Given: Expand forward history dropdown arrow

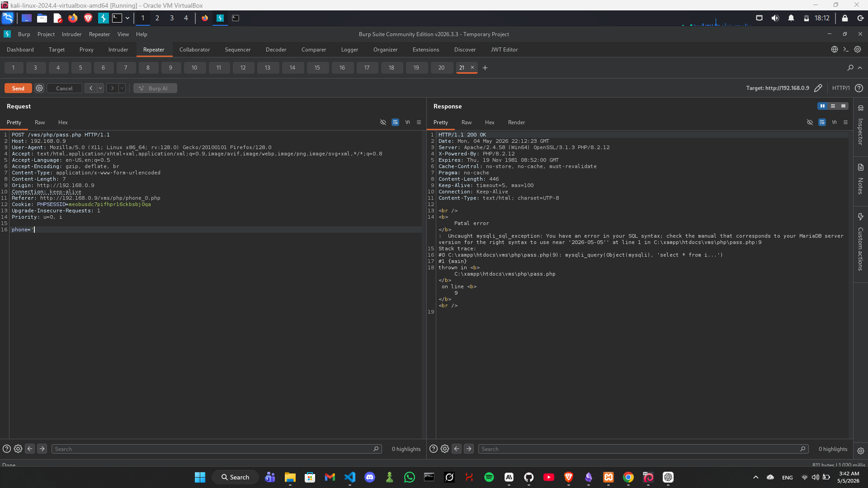Looking at the screenshot, I should coord(122,88).
